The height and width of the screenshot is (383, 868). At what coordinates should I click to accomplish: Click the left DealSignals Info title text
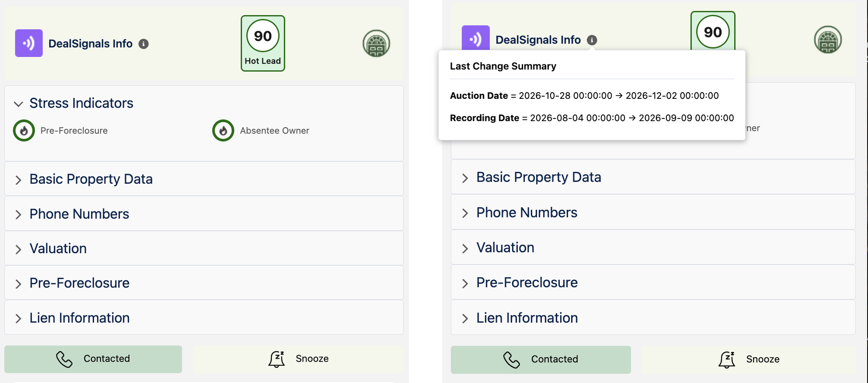[x=91, y=44]
